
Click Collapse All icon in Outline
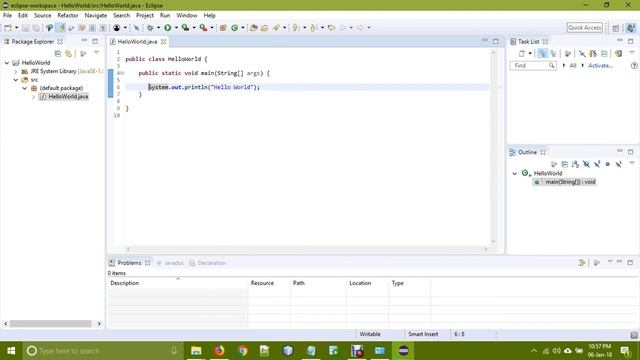[565, 164]
